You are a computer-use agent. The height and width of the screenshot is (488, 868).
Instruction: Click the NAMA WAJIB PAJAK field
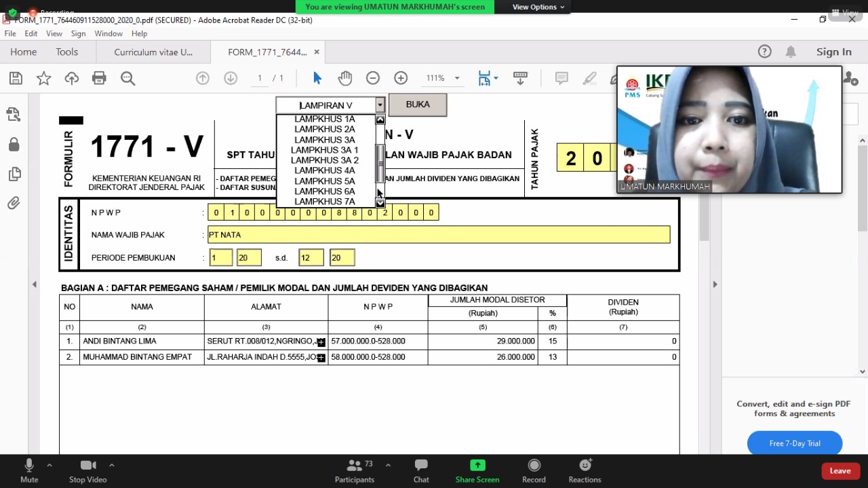coord(438,235)
